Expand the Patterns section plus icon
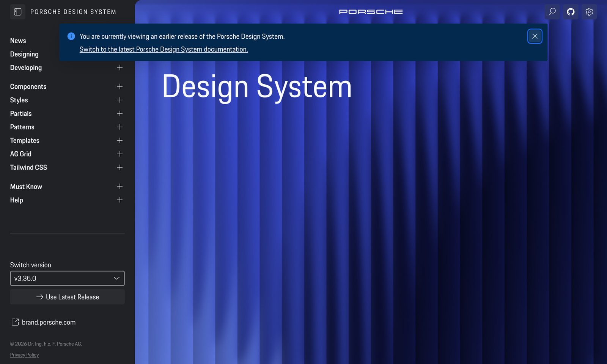The height and width of the screenshot is (364, 607). click(x=120, y=127)
